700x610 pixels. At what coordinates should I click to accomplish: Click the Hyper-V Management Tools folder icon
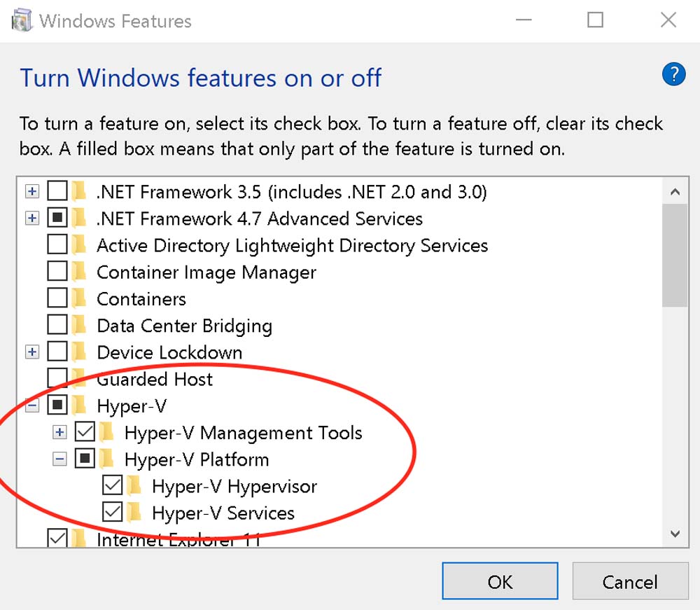pyautogui.click(x=106, y=432)
